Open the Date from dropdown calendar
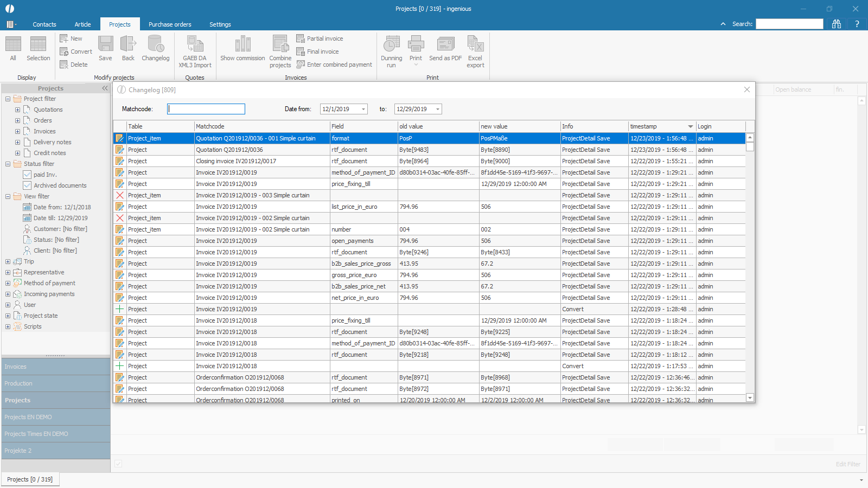Image resolution: width=868 pixels, height=488 pixels. tap(363, 109)
